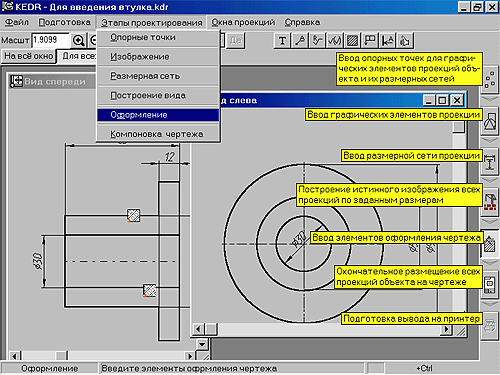Select the text insertion tool (T)
This screenshot has height=375, width=500.
pyautogui.click(x=282, y=41)
